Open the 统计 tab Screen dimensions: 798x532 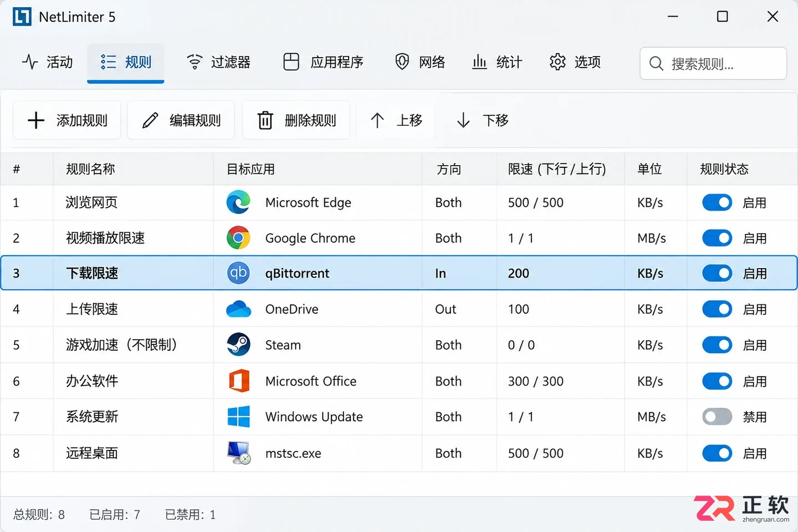[497, 62]
